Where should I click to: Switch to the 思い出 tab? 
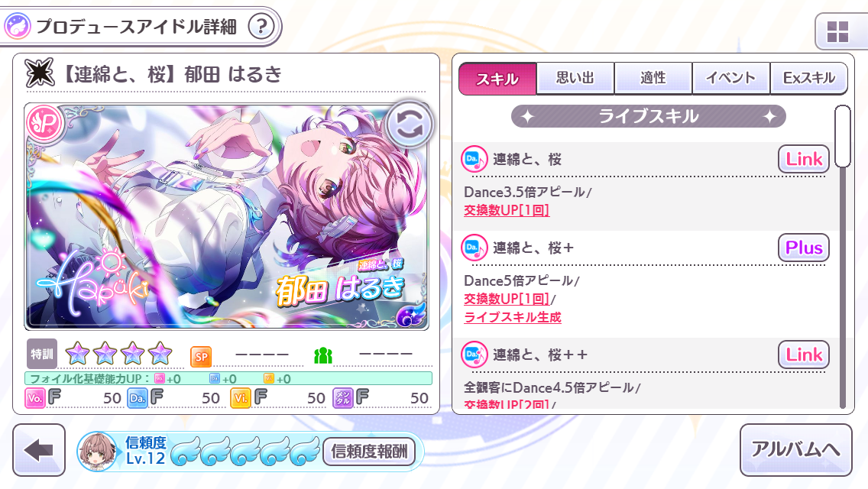pos(575,78)
